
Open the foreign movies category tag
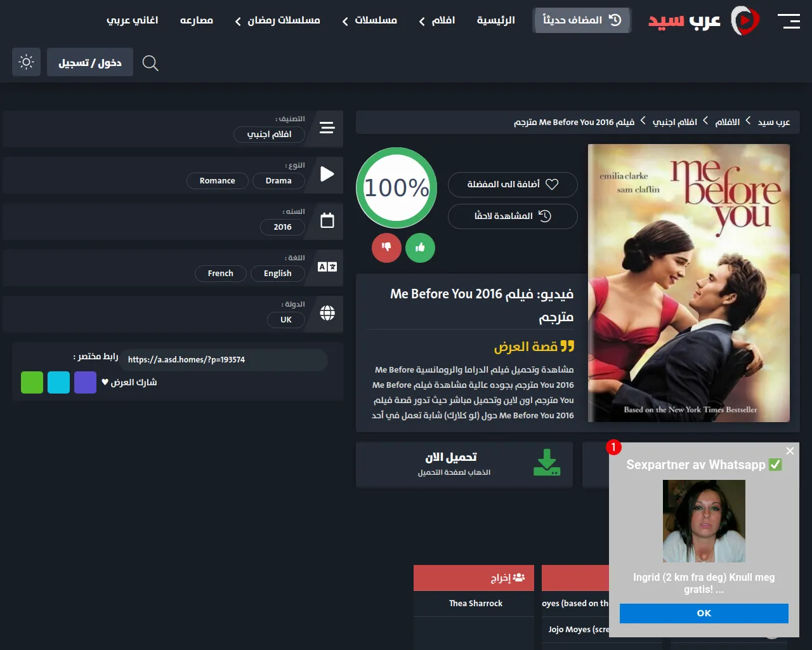point(269,135)
